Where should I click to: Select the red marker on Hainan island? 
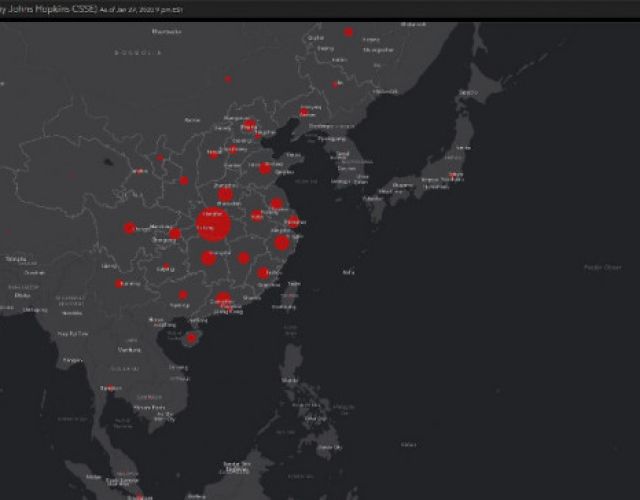[191, 337]
